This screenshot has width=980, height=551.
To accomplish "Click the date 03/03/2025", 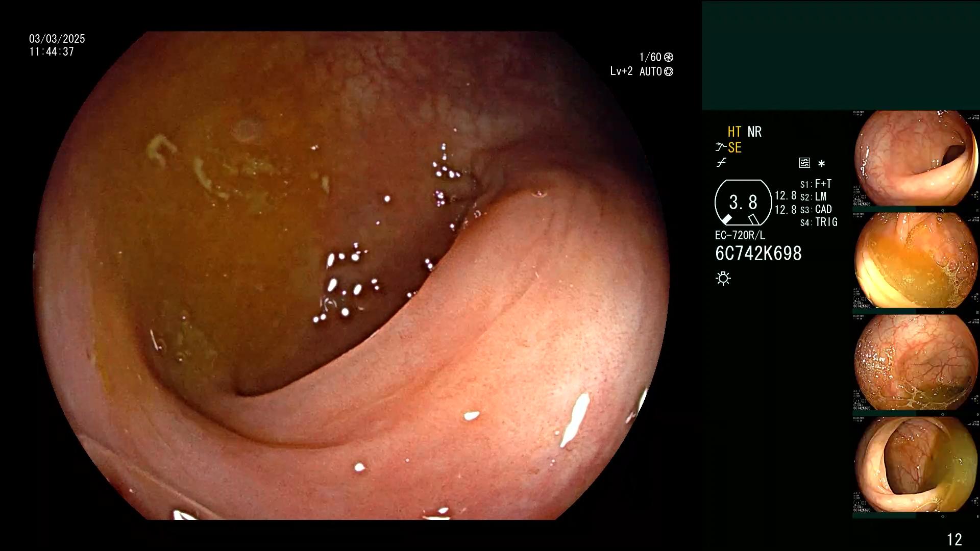I will pyautogui.click(x=57, y=39).
